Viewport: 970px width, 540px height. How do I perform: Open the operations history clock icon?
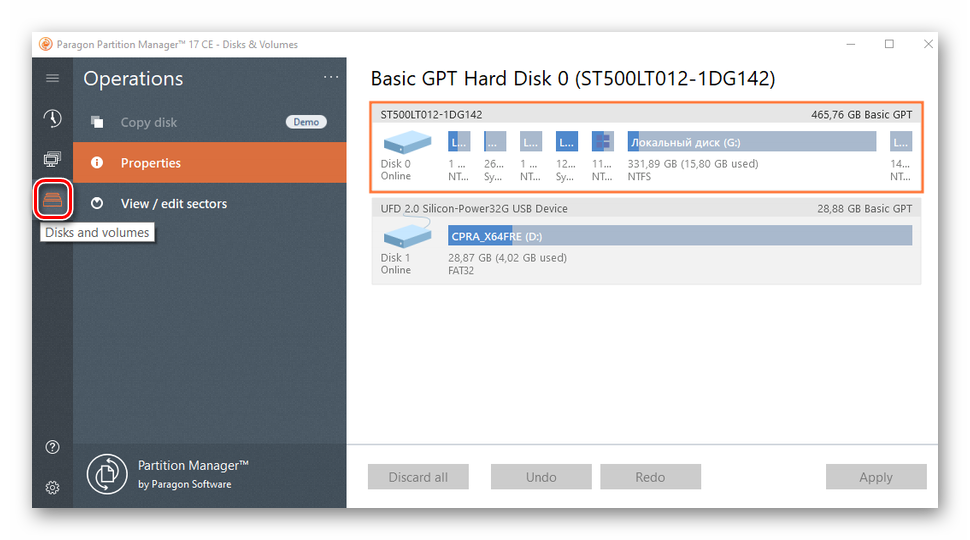tap(52, 119)
